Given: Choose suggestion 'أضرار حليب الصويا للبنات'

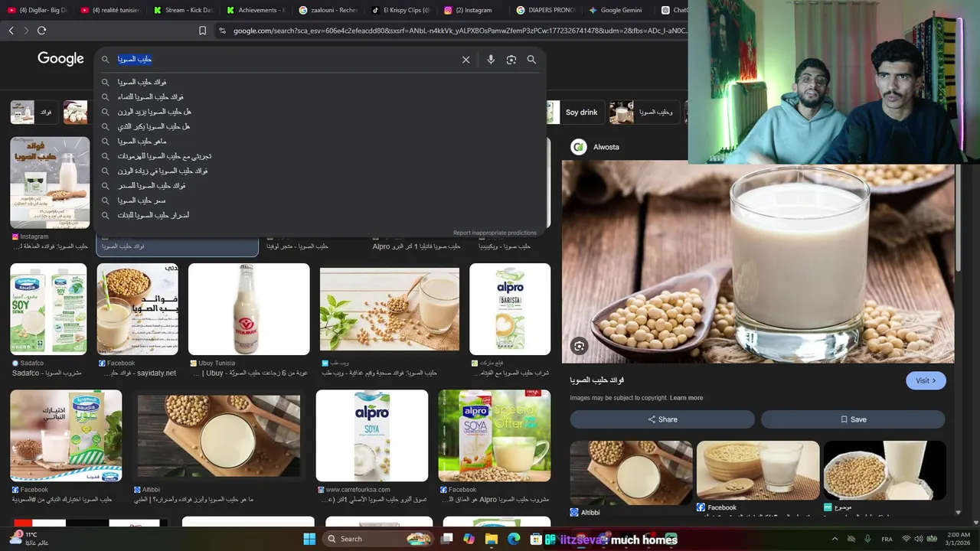Looking at the screenshot, I should click(320, 215).
